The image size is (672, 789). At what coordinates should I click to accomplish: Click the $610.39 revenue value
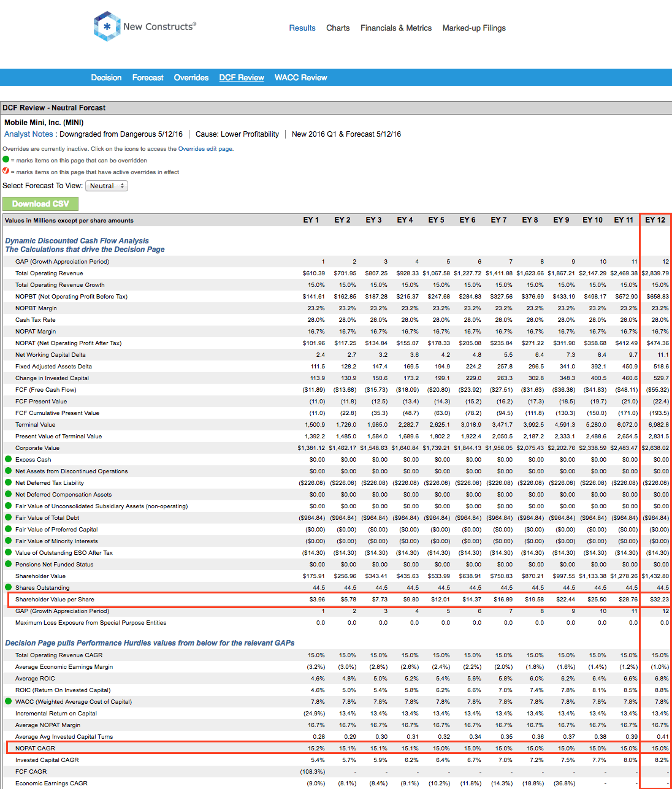pos(313,273)
